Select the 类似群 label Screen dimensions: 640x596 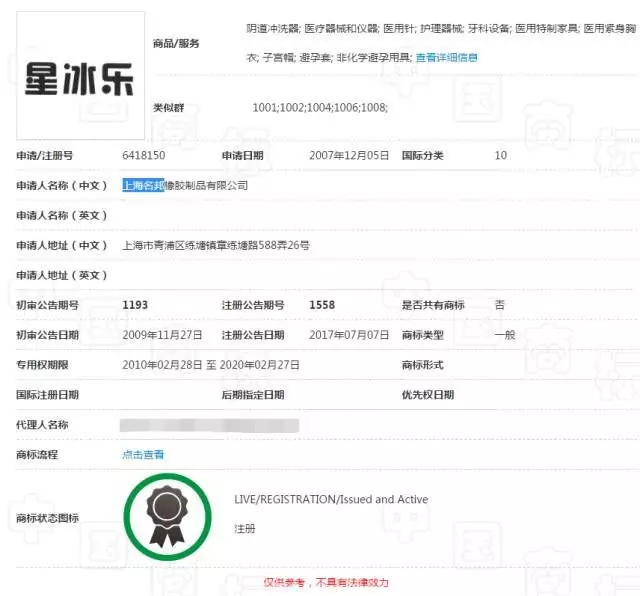(x=169, y=108)
